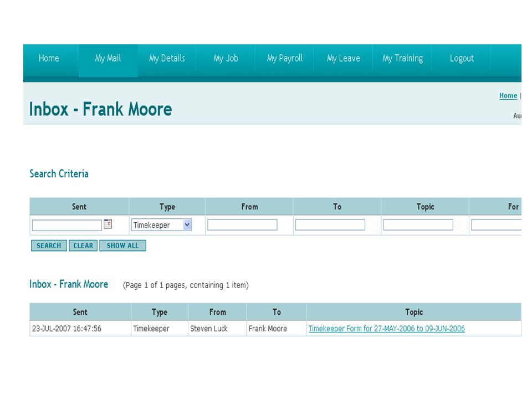Select the Steven Luck from cell
Image resolution: width=532 pixels, height=399 pixels.
point(217,329)
